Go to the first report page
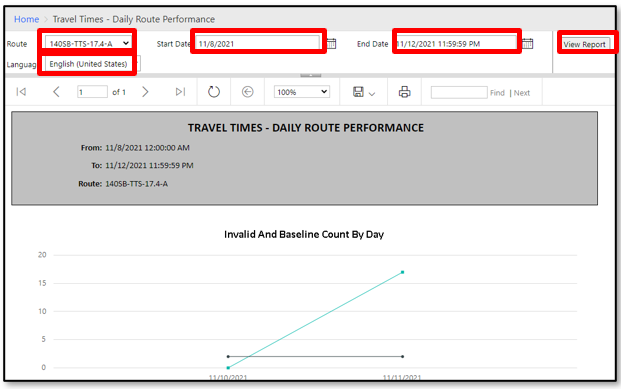621x389 pixels. (x=21, y=92)
